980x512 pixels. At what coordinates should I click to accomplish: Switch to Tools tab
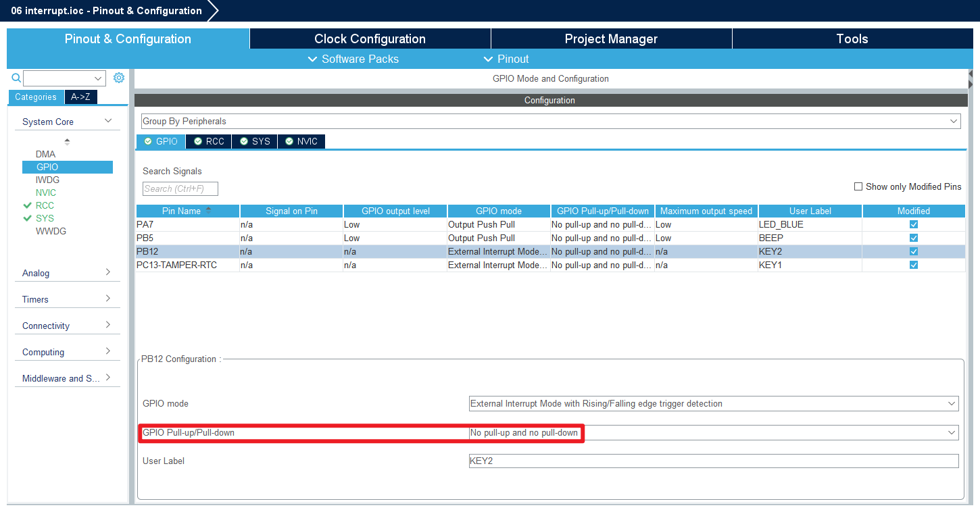coord(852,39)
